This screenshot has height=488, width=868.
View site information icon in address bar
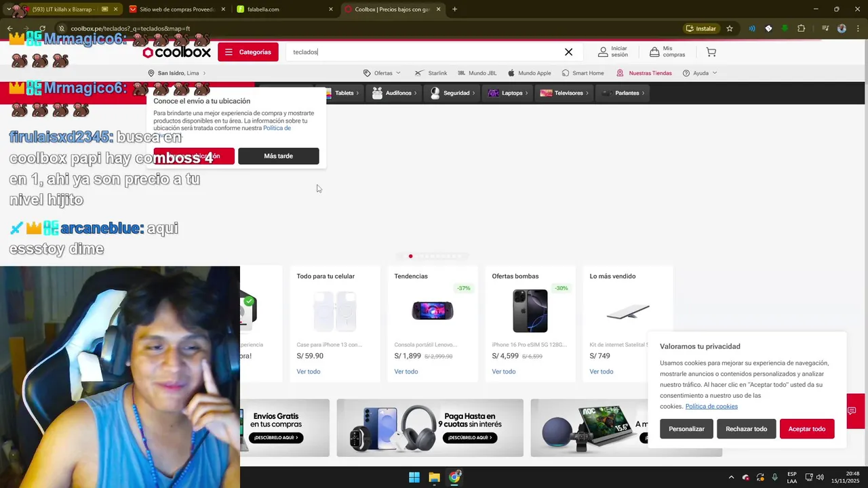tap(61, 28)
